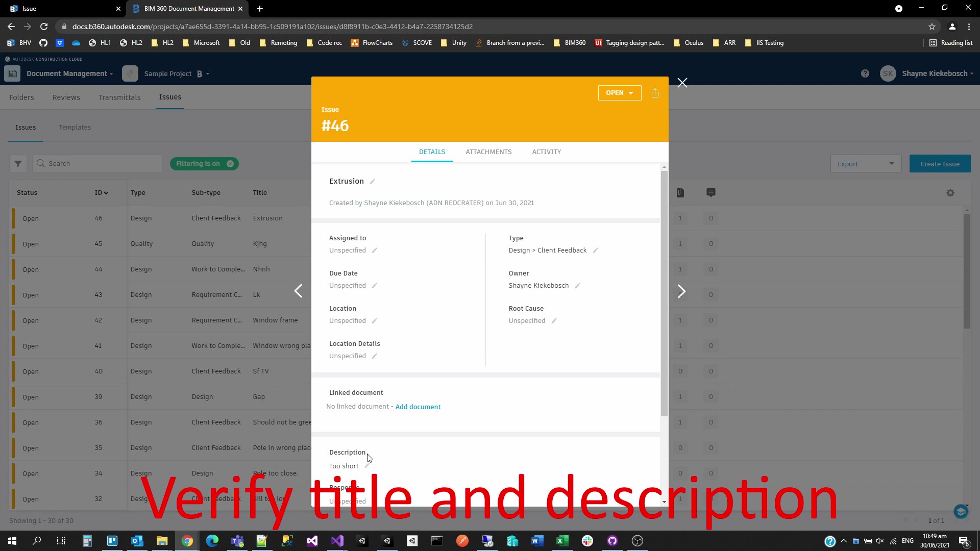Close the issue #46 panel

pyautogui.click(x=682, y=83)
